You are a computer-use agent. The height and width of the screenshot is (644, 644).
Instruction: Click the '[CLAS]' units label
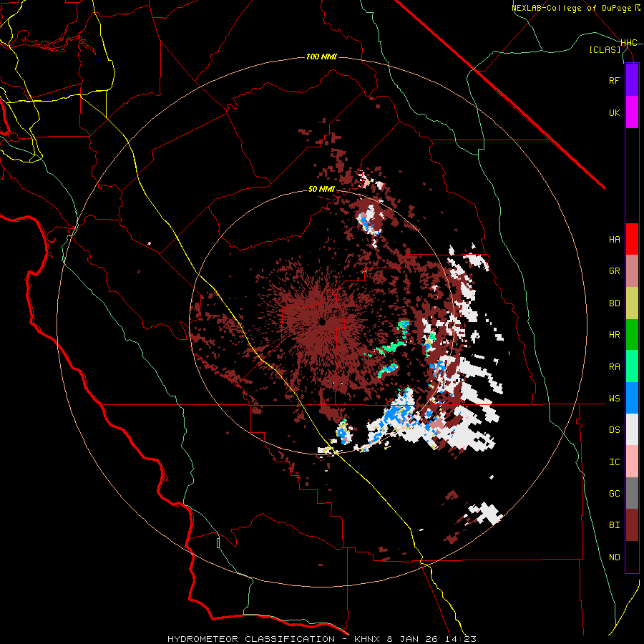[605, 49]
